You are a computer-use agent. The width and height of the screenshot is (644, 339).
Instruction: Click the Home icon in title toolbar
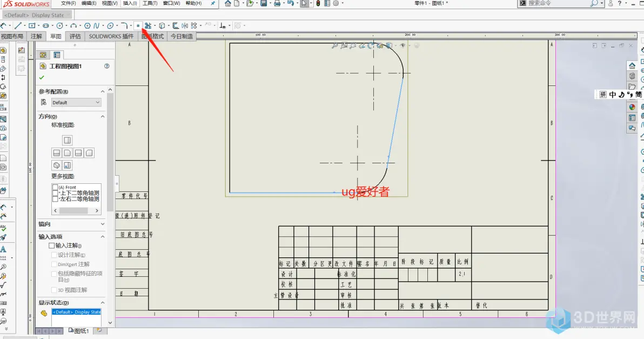pos(228,3)
